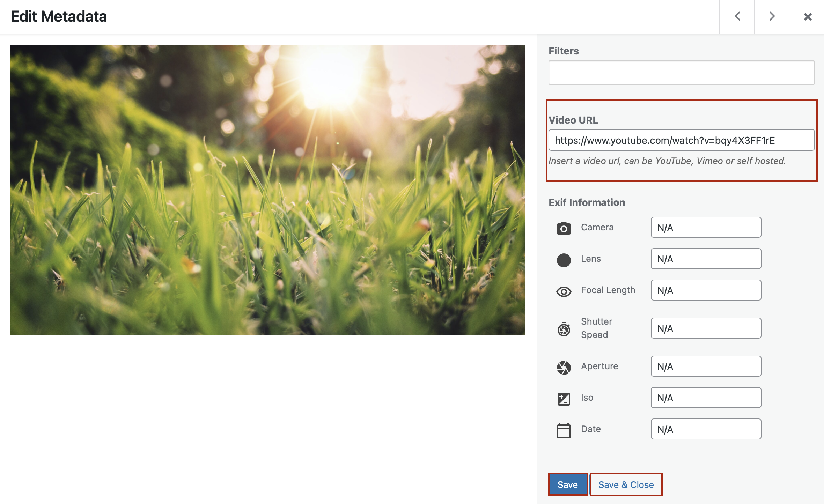Click the Date N/A value box

coord(706,429)
